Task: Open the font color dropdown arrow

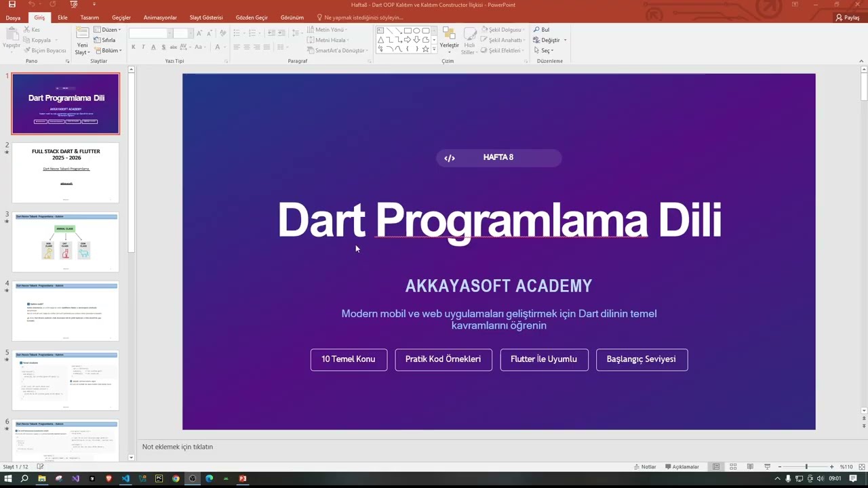Action: (226, 47)
